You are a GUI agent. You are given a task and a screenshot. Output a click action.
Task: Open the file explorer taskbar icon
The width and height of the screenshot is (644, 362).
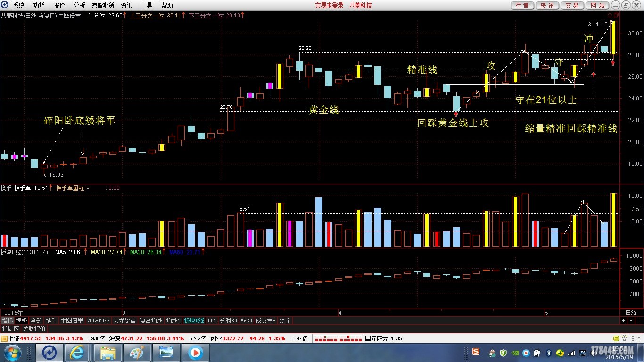pos(108,353)
